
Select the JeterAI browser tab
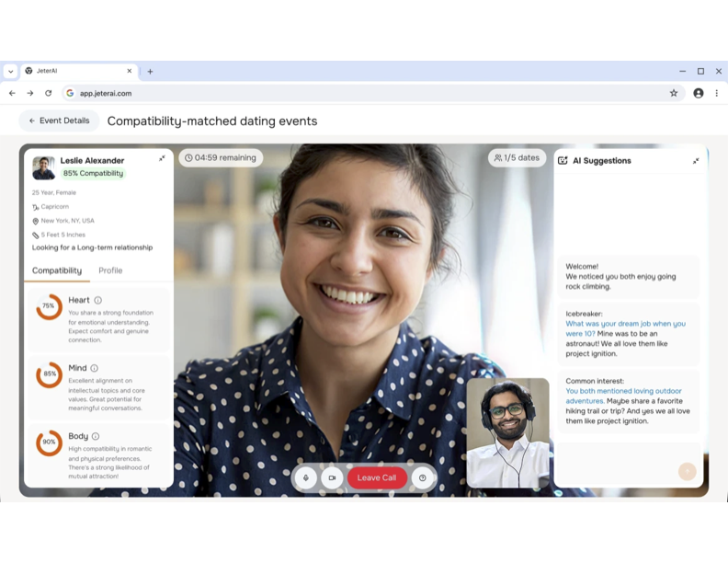79,71
